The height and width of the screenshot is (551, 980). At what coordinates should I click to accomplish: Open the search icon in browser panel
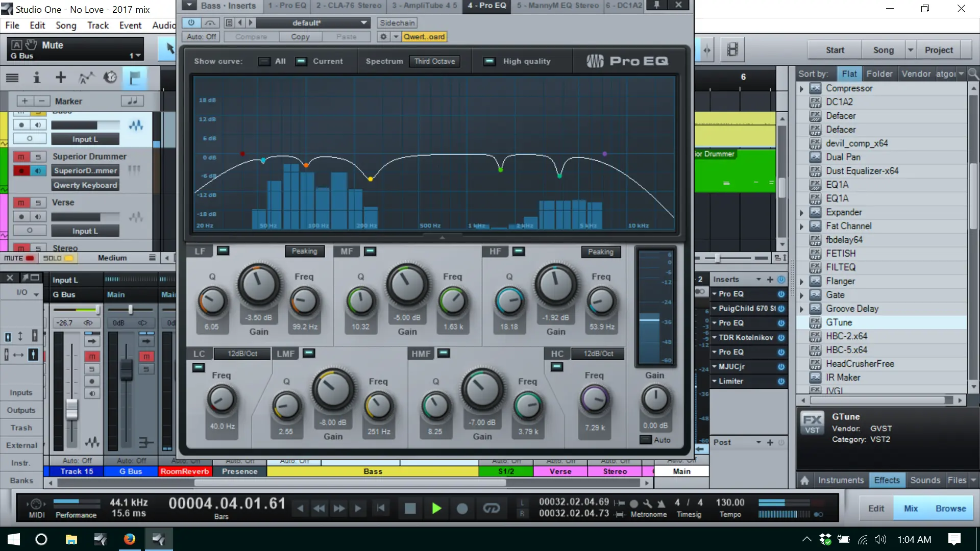pyautogui.click(x=973, y=74)
